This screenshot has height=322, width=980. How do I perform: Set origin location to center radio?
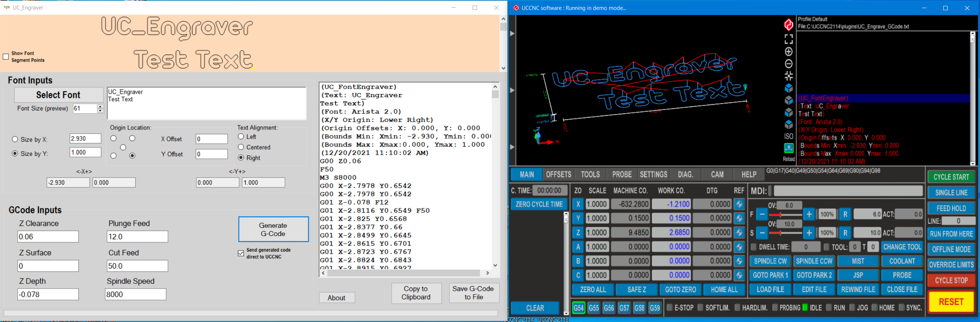(x=123, y=147)
